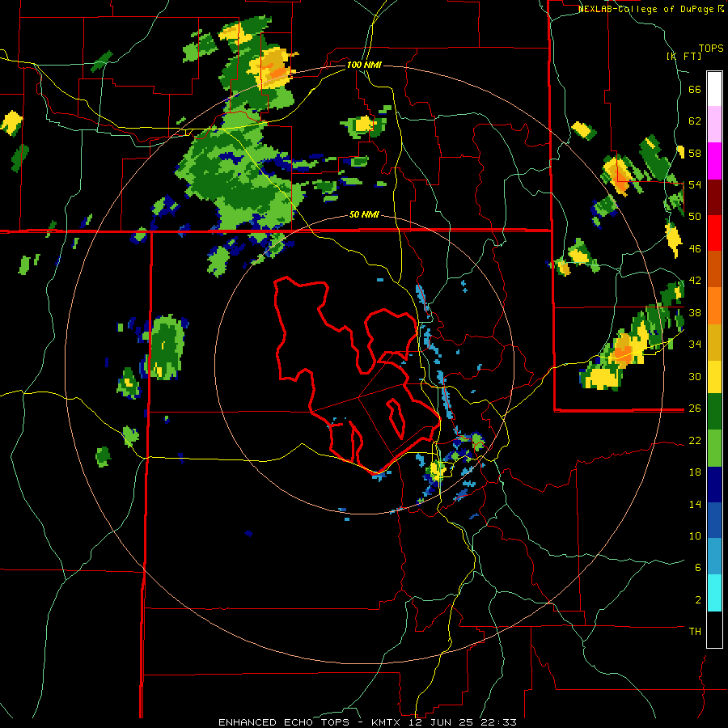Click the "[K FT]" units label
728x728 pixels.
click(684, 56)
